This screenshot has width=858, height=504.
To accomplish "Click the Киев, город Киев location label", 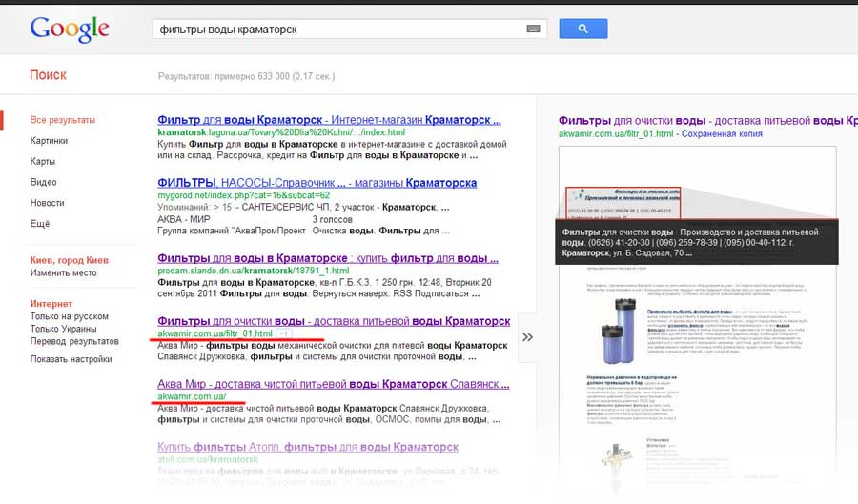I will pyautogui.click(x=70, y=260).
